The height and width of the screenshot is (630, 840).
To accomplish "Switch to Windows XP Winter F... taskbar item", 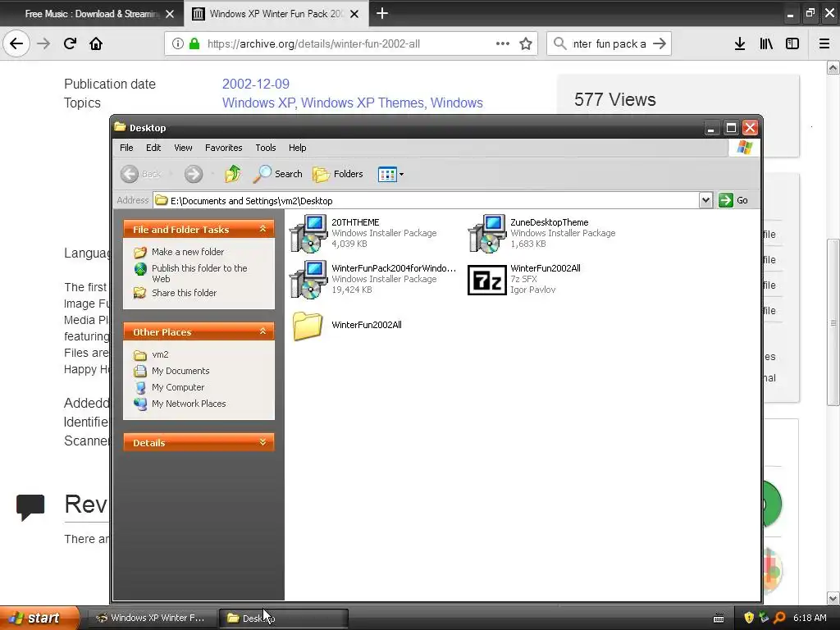I will coord(152,618).
